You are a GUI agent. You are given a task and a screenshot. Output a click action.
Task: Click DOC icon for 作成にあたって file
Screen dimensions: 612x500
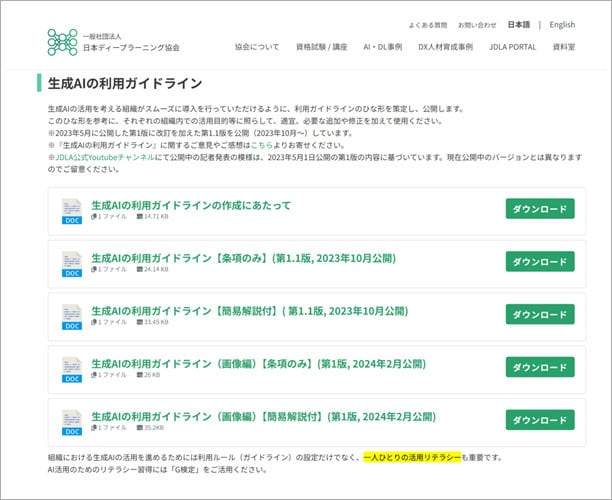click(x=72, y=210)
